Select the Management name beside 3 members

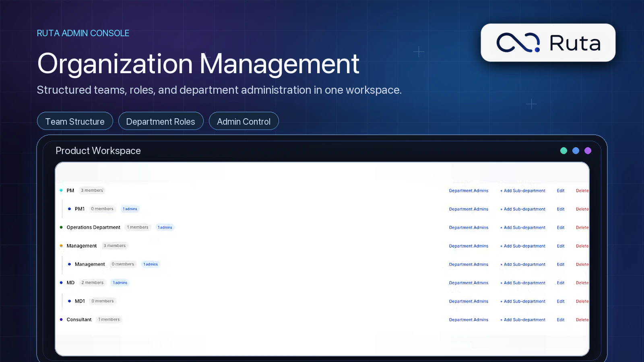tap(82, 246)
